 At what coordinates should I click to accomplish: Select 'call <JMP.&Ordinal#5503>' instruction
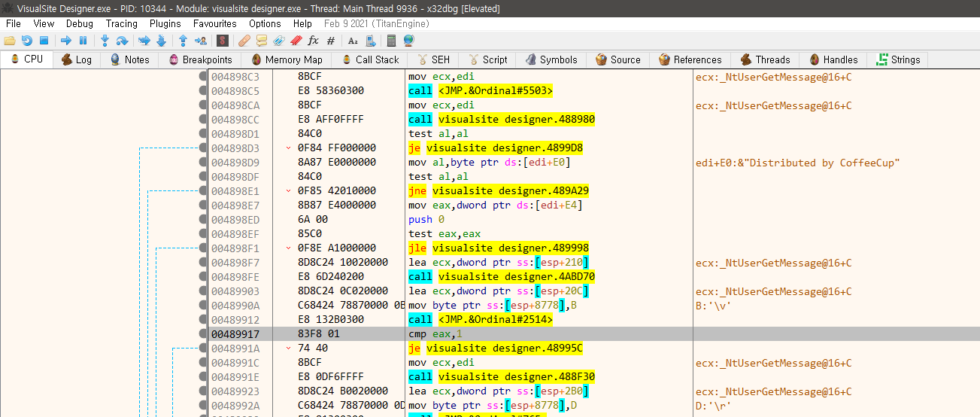[x=481, y=91]
